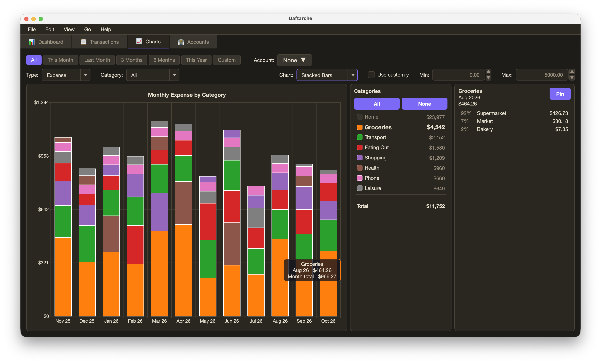Click None in the Categories panel
The width and height of the screenshot is (601, 364).
(424, 104)
